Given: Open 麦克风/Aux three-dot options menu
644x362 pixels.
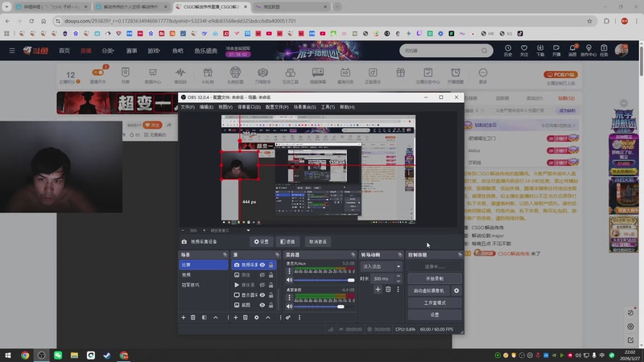Looking at the screenshot, I should 289,271.
